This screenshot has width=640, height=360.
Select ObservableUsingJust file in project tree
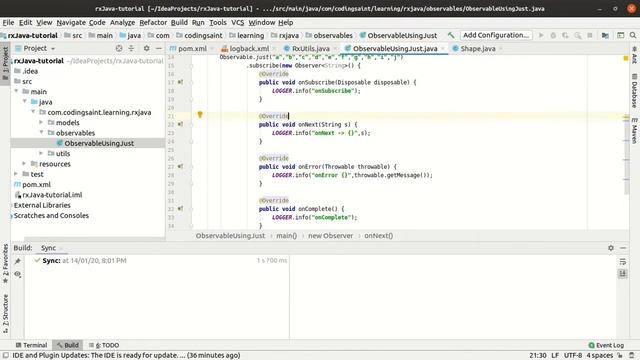click(x=99, y=143)
